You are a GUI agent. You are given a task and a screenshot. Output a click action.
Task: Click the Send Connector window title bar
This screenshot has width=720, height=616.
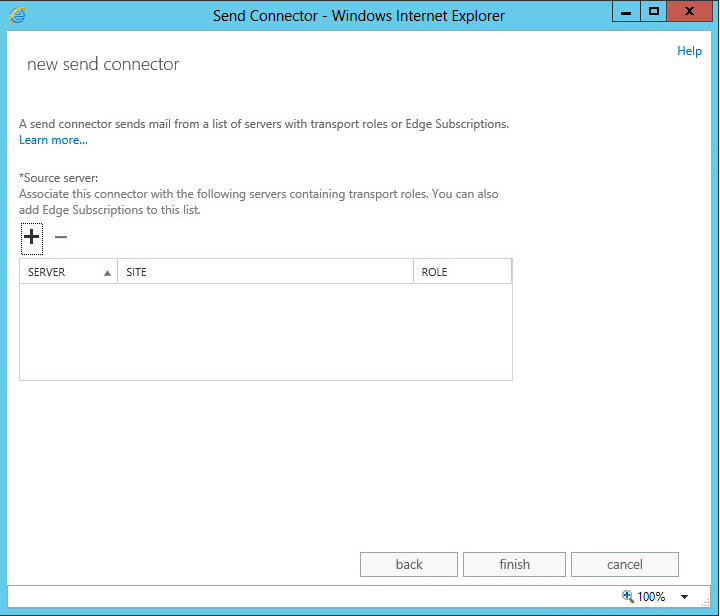(x=359, y=15)
